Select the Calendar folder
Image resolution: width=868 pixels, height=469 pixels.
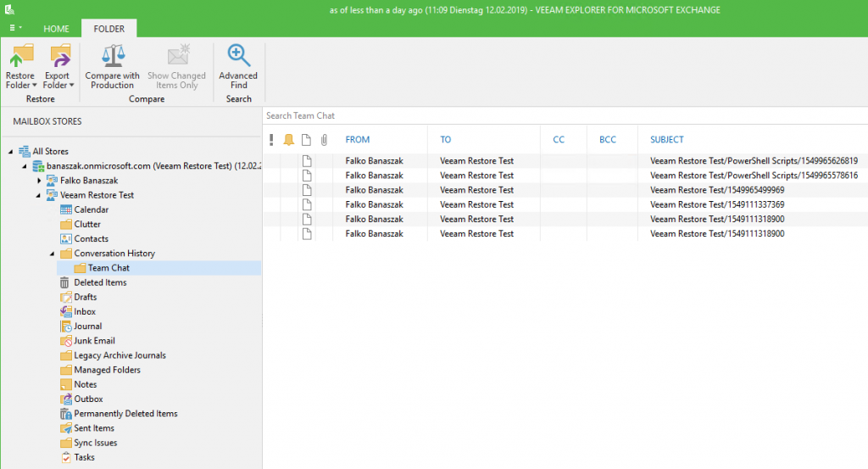pos(84,209)
